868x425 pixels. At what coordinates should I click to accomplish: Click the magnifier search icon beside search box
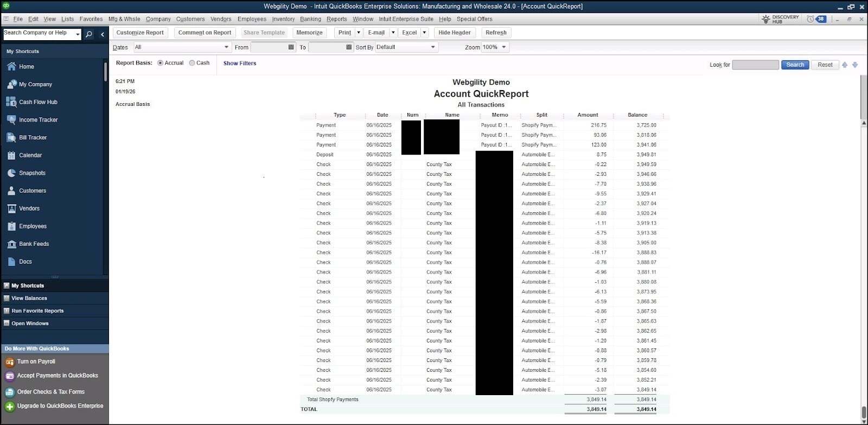coord(89,34)
